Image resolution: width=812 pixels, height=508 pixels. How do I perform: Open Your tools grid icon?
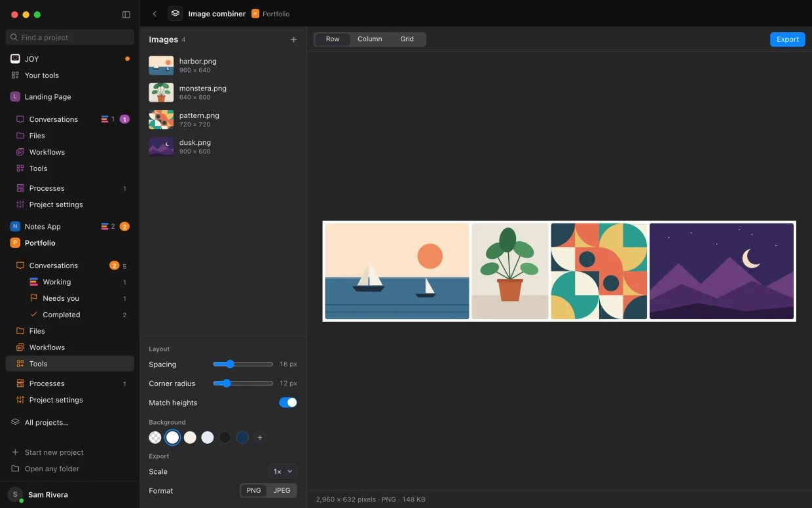15,75
